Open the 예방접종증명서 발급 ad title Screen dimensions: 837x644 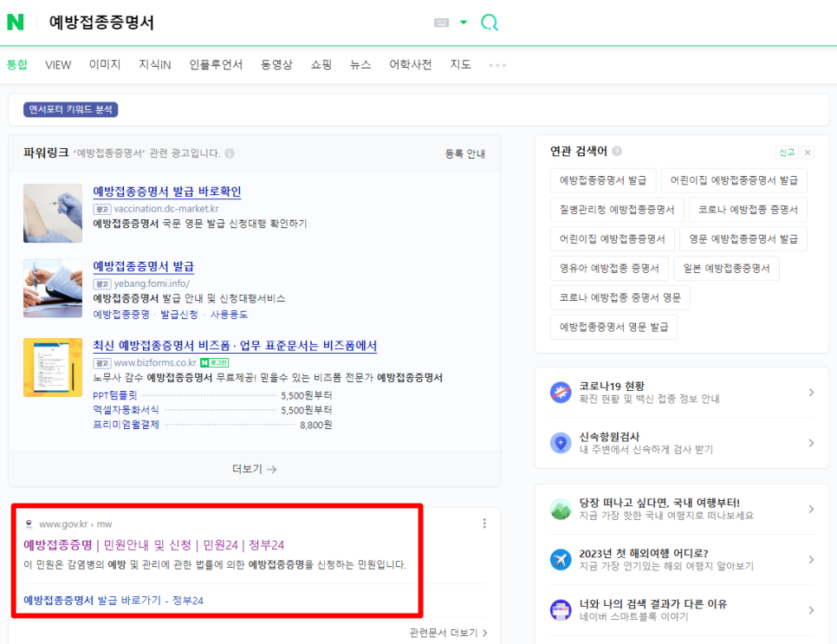click(x=144, y=266)
